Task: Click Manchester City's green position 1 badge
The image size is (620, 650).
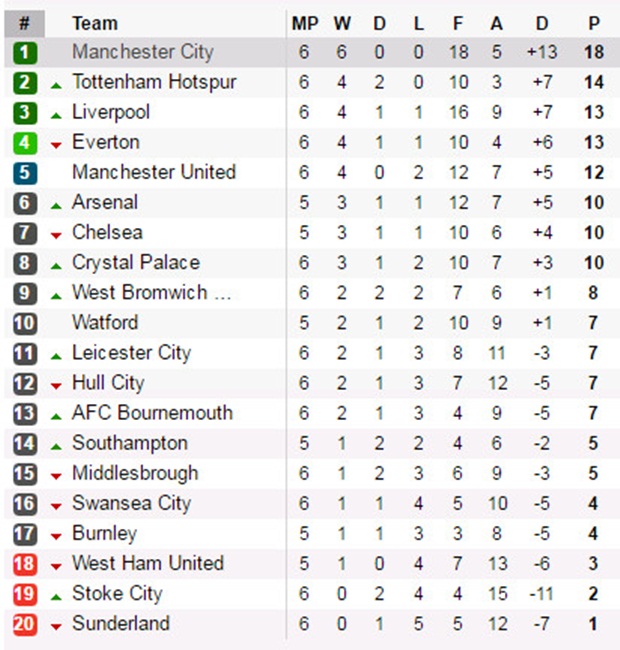Action: click(x=25, y=52)
